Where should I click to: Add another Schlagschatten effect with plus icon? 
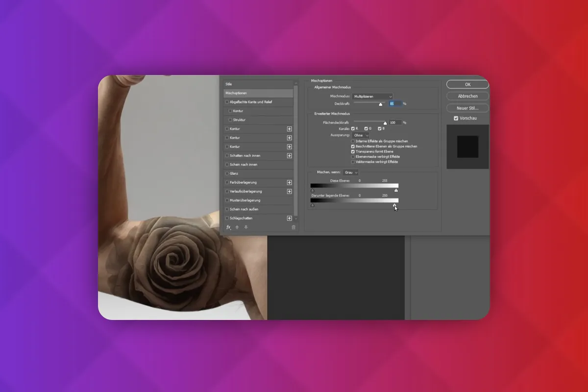[289, 218]
